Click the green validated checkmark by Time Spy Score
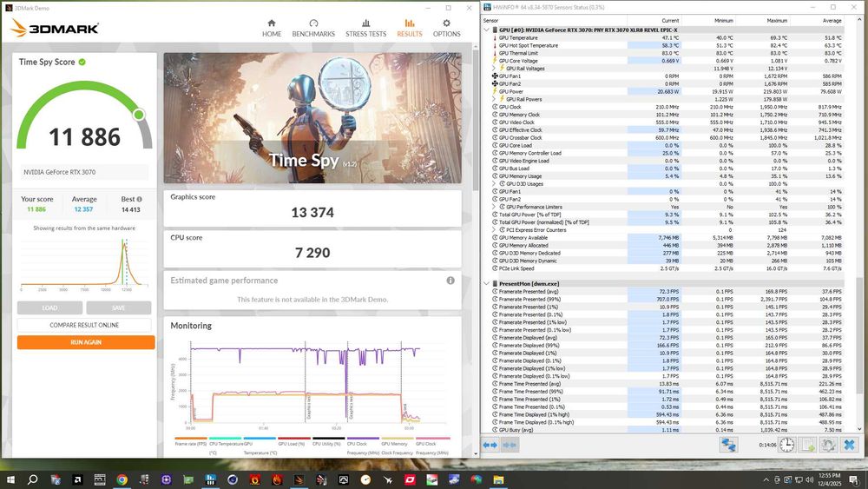 click(x=82, y=62)
